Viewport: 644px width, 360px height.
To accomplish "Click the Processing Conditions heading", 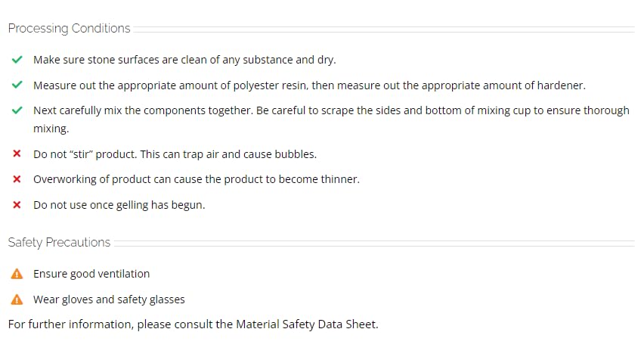I will click(69, 28).
